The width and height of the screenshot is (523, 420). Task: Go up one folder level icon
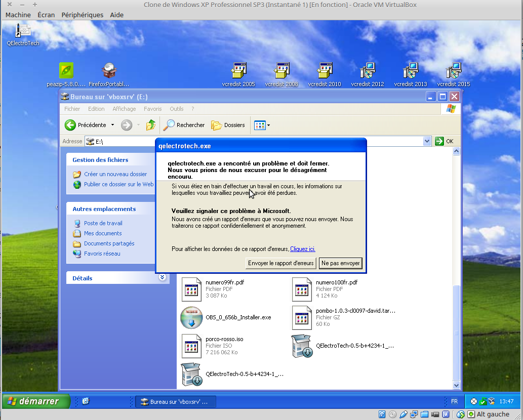click(x=150, y=125)
